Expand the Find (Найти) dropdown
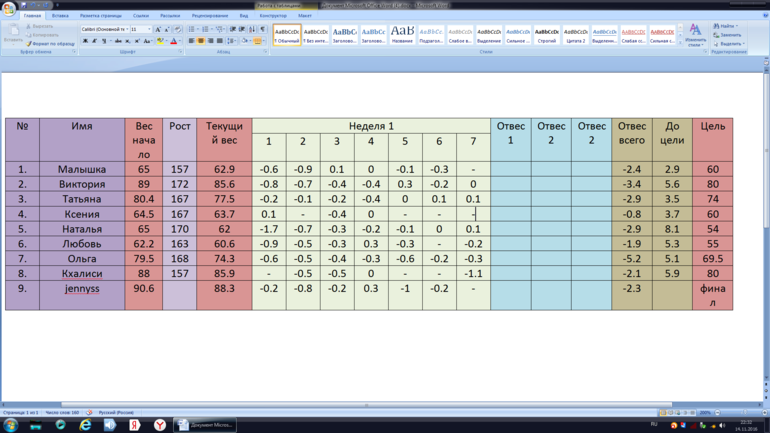The width and height of the screenshot is (770, 433). (x=739, y=26)
